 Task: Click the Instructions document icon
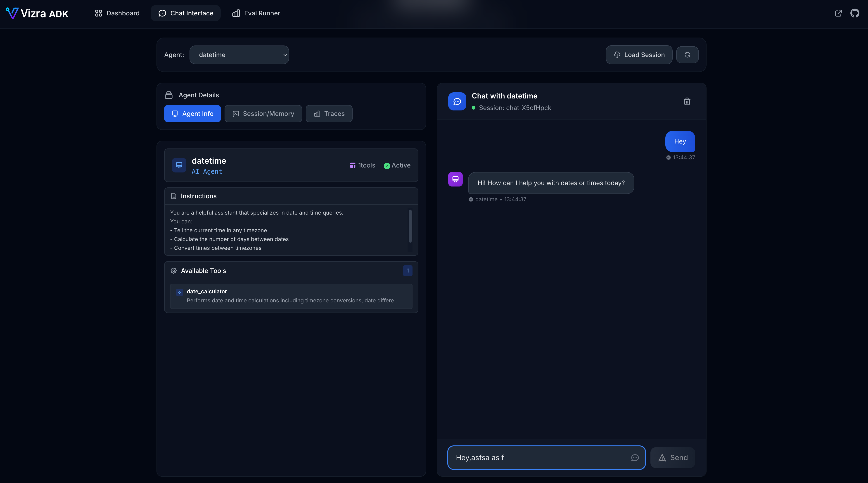(x=173, y=196)
